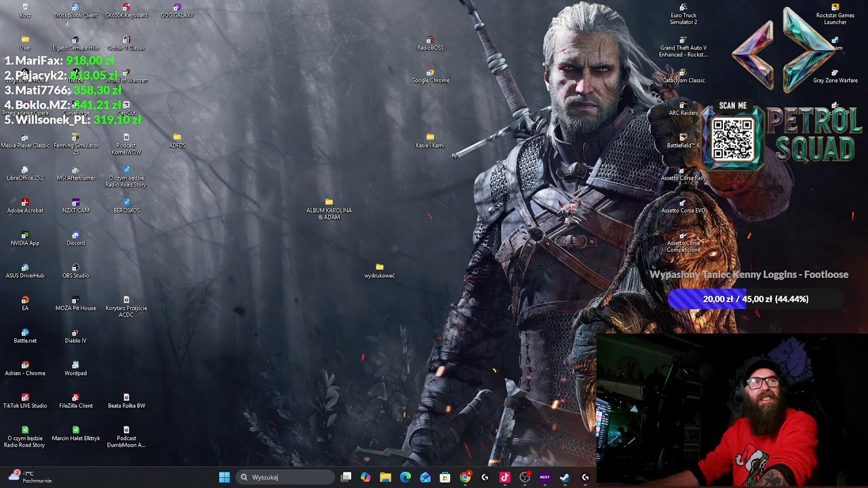868x488 pixels.
Task: Launch Microsoft Edge from the taskbar
Action: (x=406, y=477)
